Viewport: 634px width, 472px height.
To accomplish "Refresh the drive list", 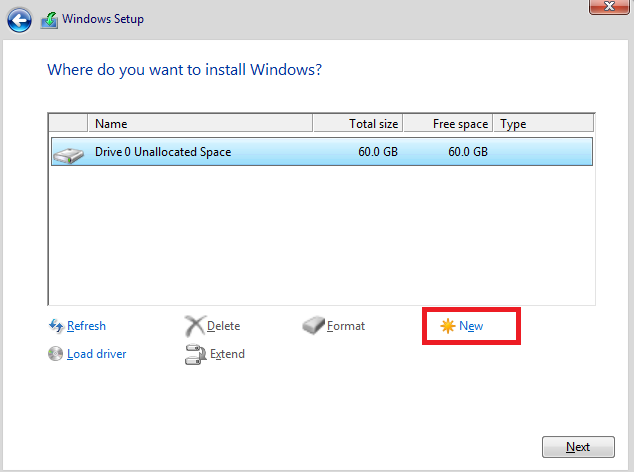I will (86, 326).
